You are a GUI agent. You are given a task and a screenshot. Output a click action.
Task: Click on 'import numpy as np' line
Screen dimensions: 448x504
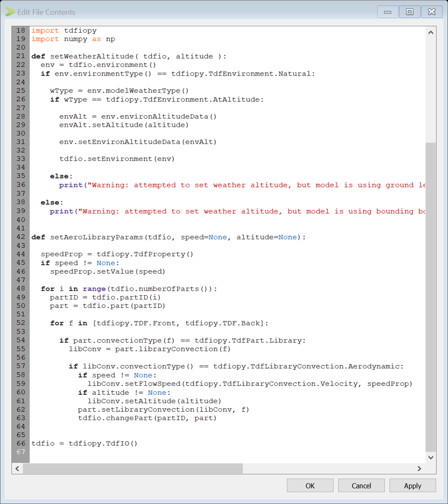pyautogui.click(x=73, y=39)
